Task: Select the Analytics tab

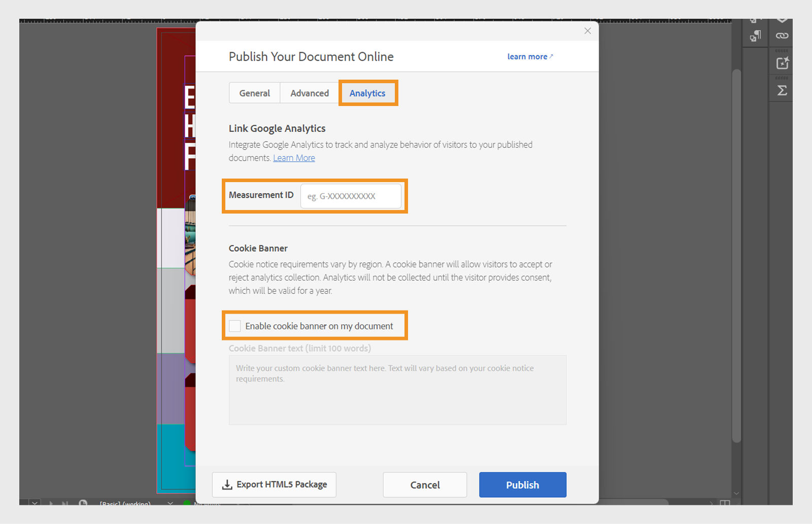Action: tap(367, 93)
